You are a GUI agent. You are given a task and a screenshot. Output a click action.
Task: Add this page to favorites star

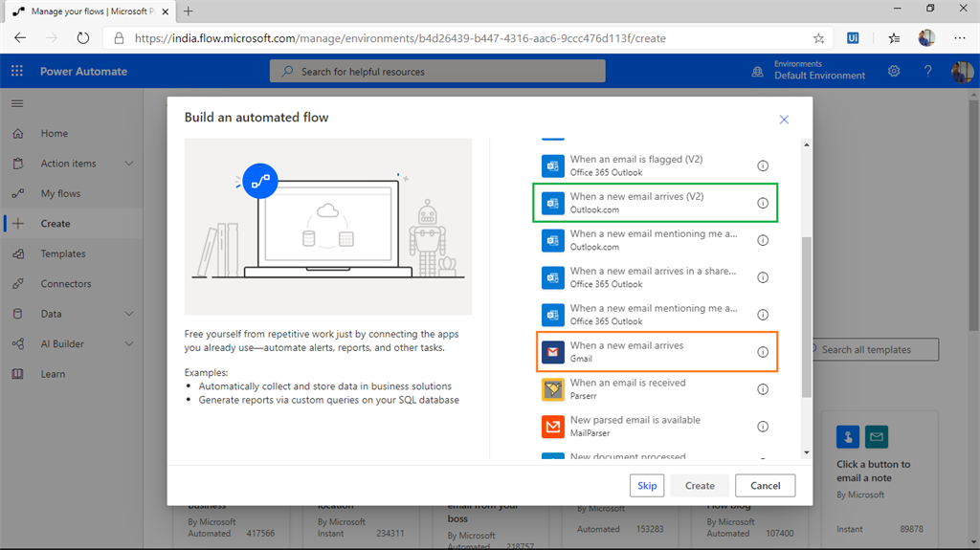(x=818, y=38)
